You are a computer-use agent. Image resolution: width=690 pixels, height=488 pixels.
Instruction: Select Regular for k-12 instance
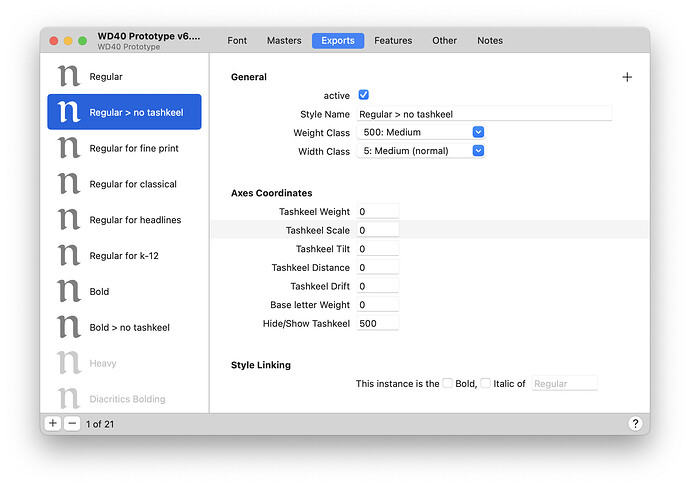(x=124, y=256)
